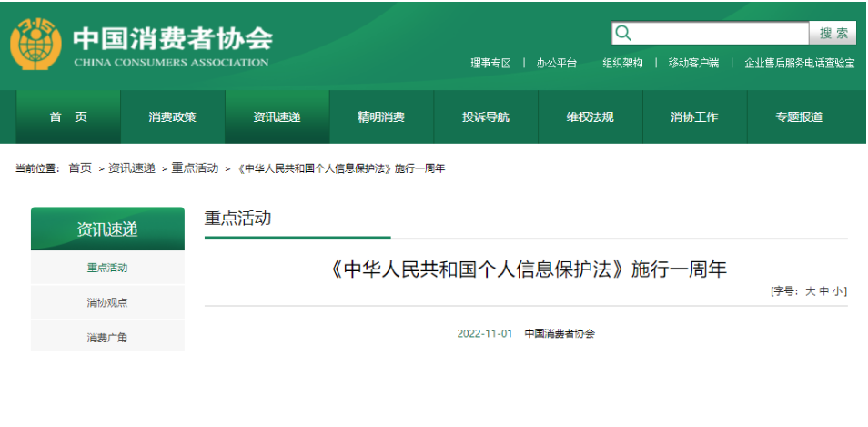Open 专题报道 navigation item

point(799,117)
